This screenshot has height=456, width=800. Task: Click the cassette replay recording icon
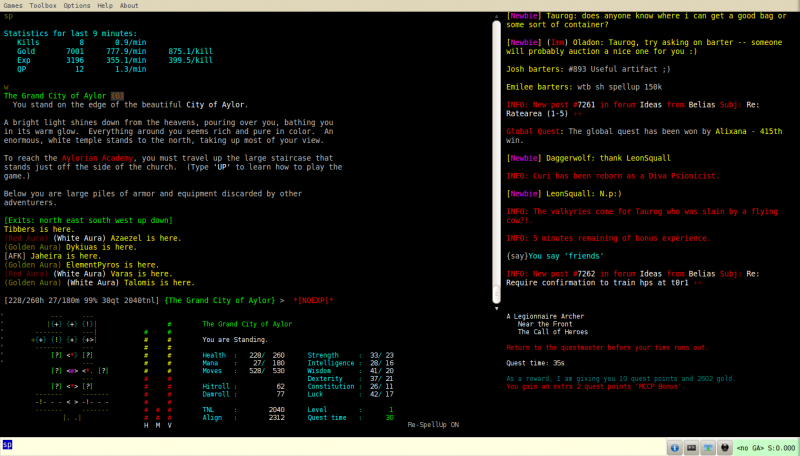691,448
